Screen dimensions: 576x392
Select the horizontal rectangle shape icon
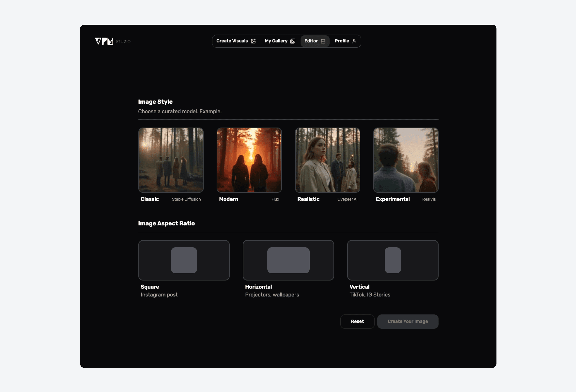288,260
